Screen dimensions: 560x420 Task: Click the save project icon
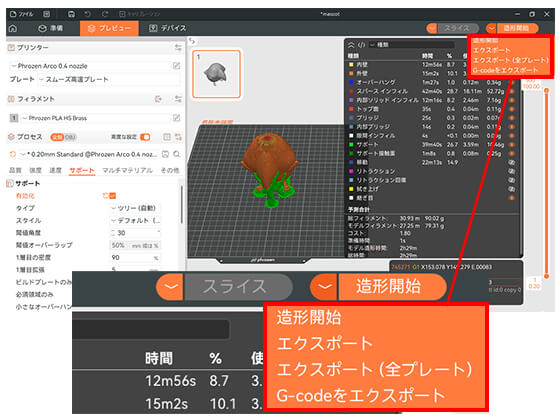tap(71, 14)
